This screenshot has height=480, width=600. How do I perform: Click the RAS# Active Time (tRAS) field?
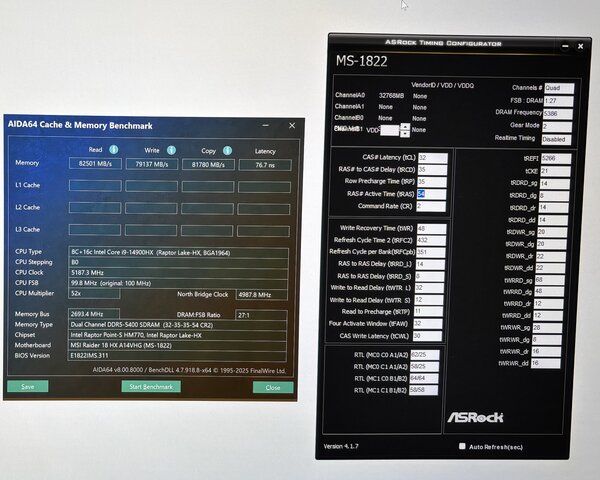pyautogui.click(x=431, y=194)
